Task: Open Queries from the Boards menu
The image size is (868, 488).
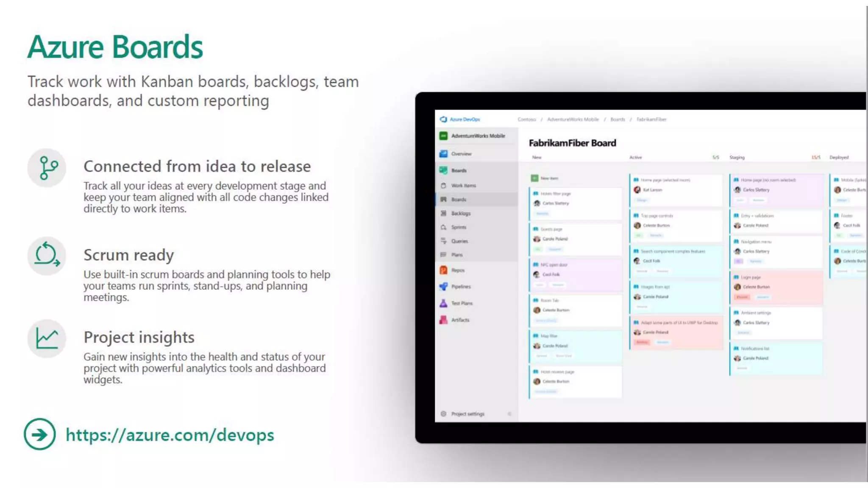Action: point(459,241)
